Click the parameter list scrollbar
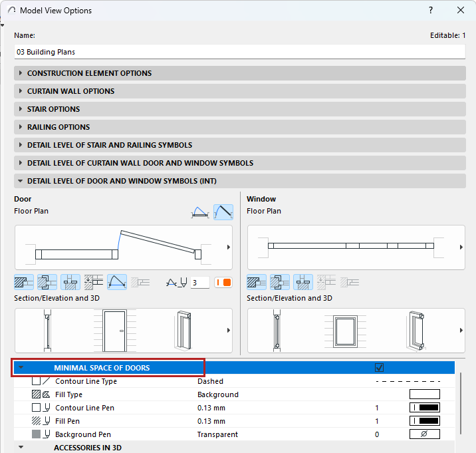This screenshot has height=453, width=476. pos(461,403)
